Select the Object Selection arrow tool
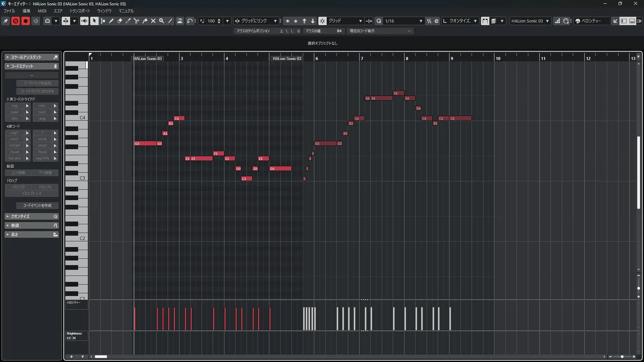The image size is (644, 362). tap(95, 21)
